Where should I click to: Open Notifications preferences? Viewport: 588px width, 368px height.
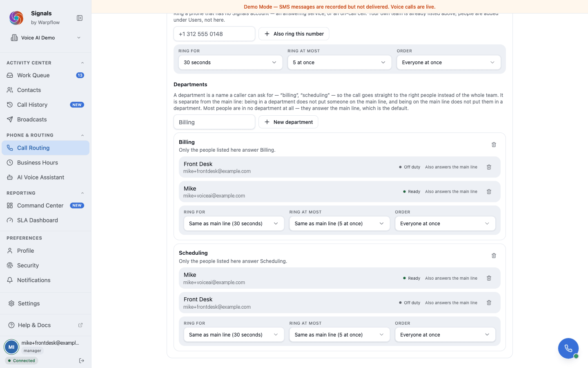46,280
